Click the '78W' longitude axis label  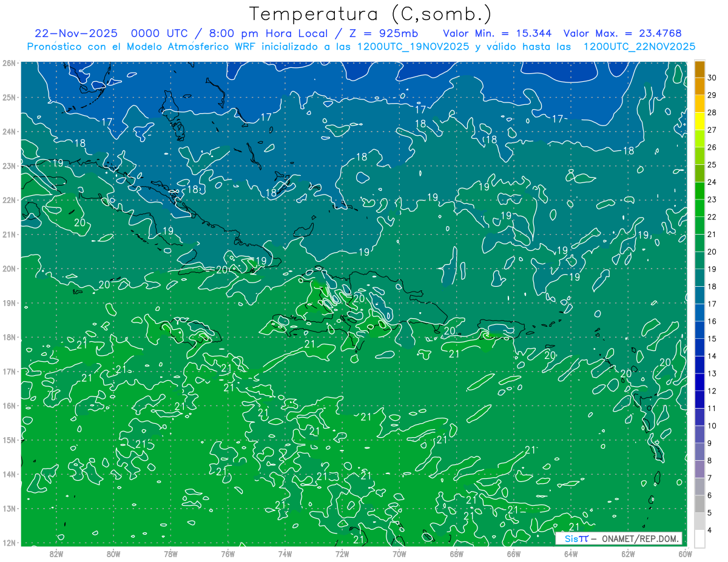(170, 554)
